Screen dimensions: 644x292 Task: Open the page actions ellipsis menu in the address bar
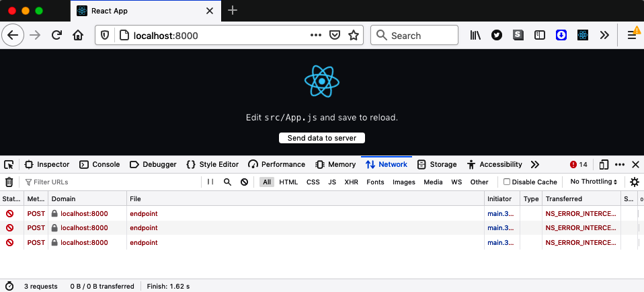click(316, 36)
